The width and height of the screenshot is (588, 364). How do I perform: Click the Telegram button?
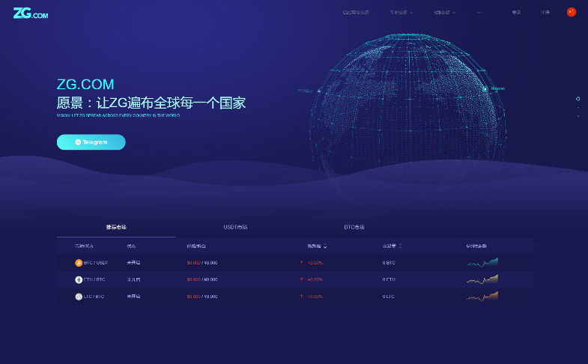coord(91,142)
